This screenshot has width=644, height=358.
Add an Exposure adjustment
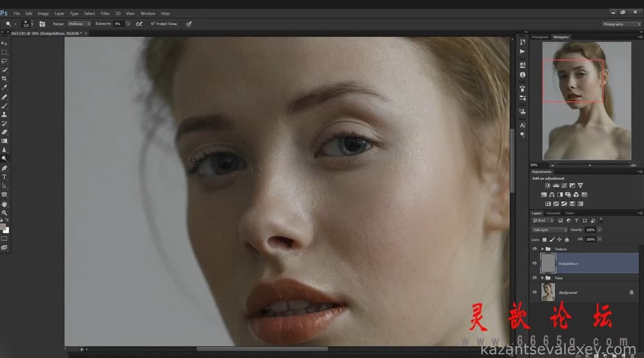(x=572, y=185)
